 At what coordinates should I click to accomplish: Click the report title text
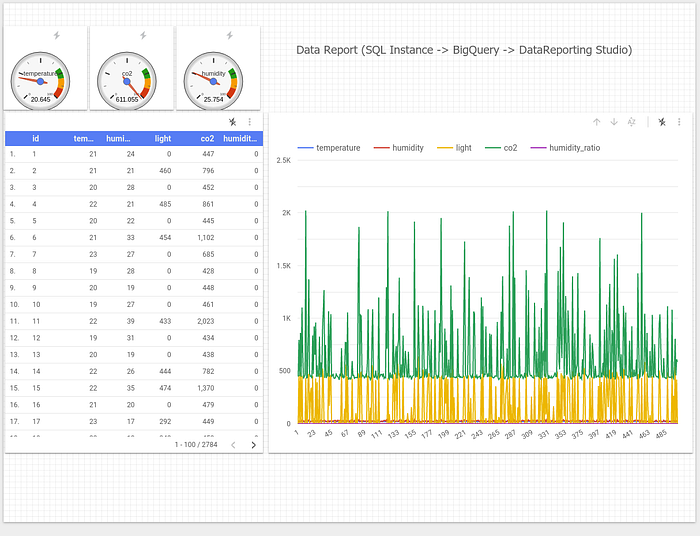tap(464, 50)
